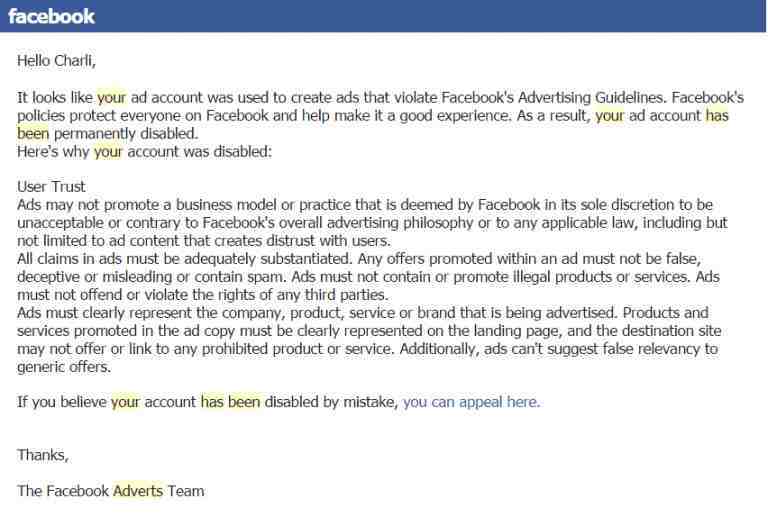This screenshot has height=517, width=768.
Task: Click highlighted 'your' in 'Here's why your account'
Action: (108, 152)
